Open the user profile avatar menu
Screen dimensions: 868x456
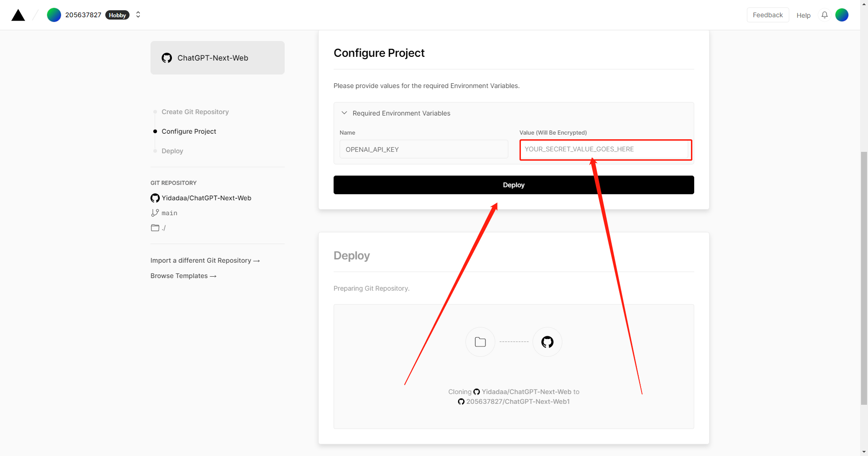(842, 15)
